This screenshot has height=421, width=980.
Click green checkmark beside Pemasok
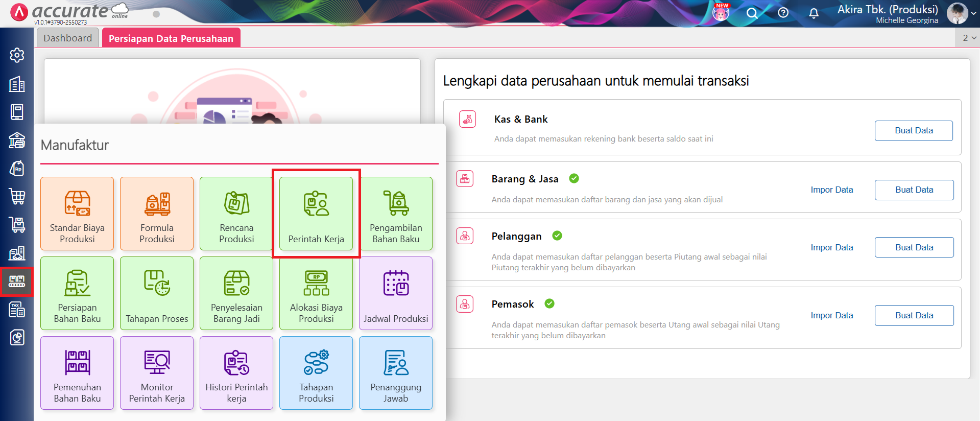(x=549, y=303)
